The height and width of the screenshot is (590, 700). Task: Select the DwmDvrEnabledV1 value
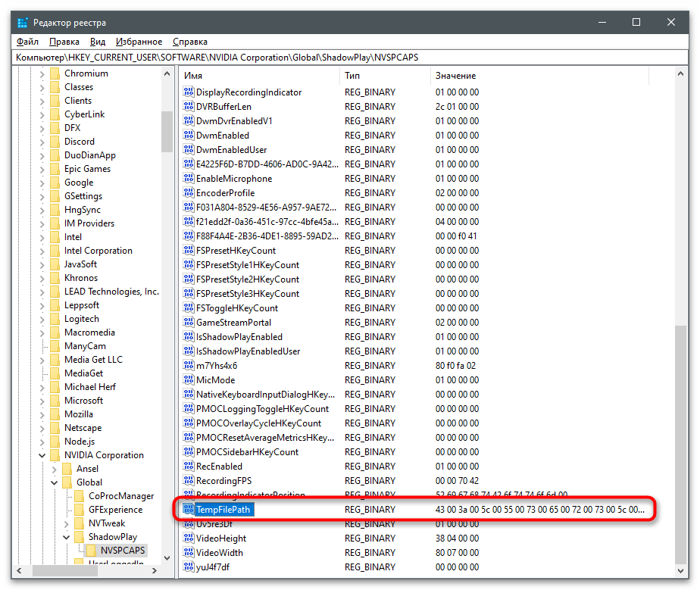234,121
